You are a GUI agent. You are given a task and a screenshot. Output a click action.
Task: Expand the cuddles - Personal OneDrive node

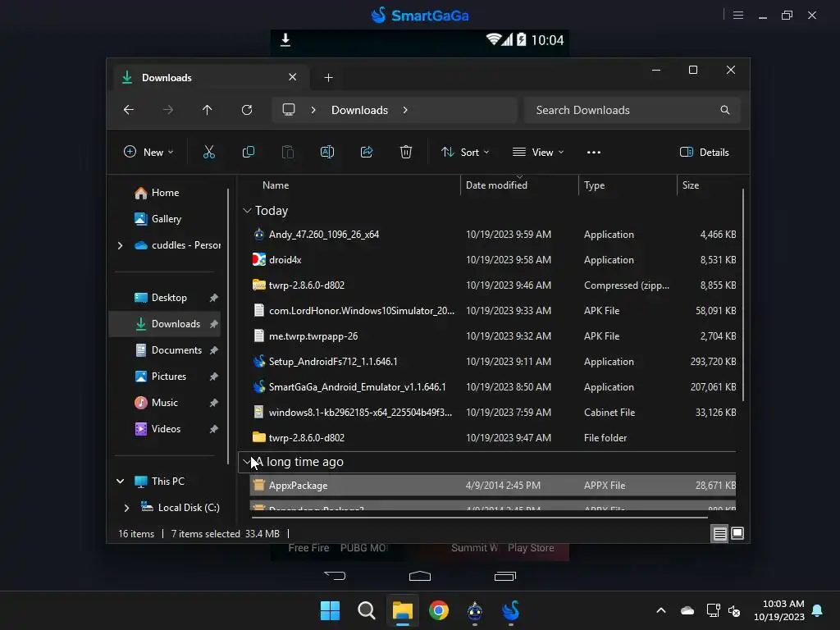click(120, 245)
